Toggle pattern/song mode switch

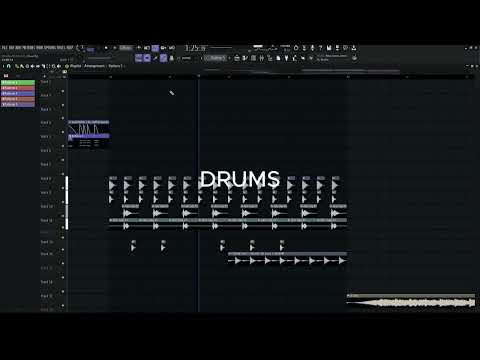tap(91, 50)
